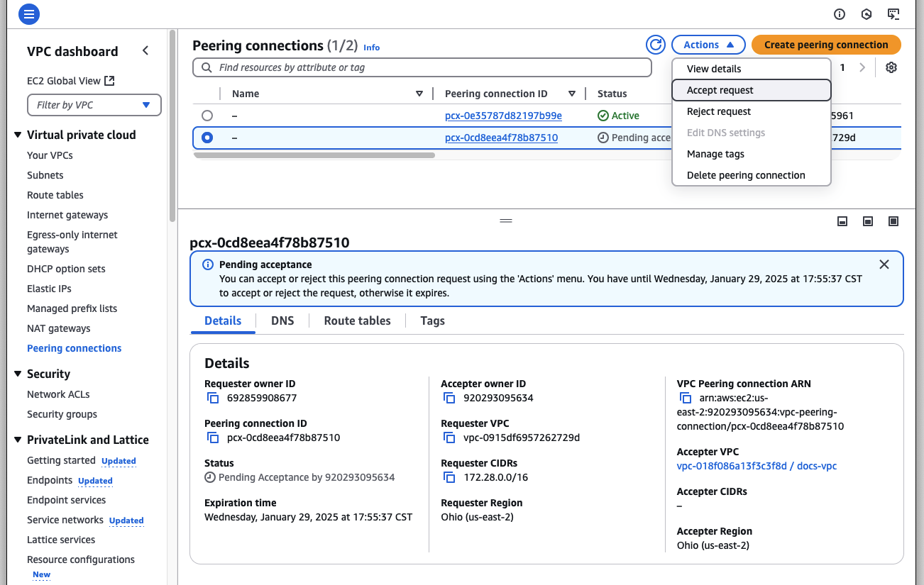Open the hamburger navigation menu
This screenshot has height=585, width=924.
29,13
